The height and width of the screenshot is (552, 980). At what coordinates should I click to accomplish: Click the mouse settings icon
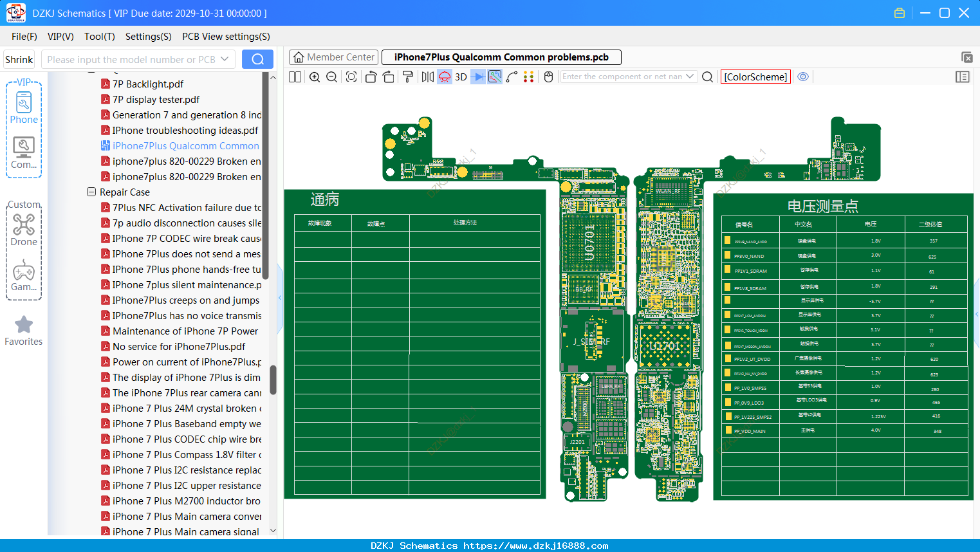point(549,77)
